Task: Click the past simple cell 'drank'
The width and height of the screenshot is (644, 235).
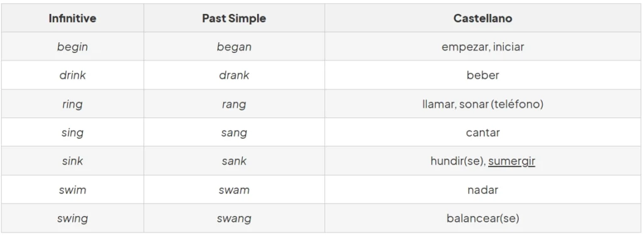Action: (234, 75)
